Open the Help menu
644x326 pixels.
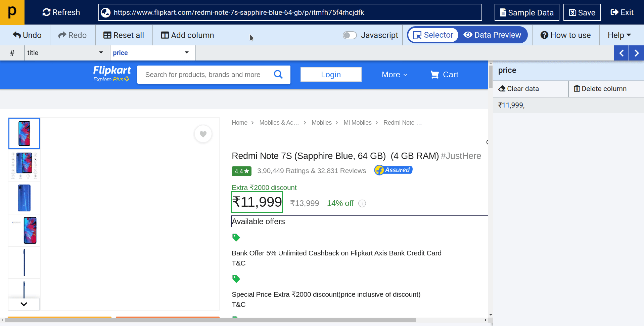tap(619, 35)
